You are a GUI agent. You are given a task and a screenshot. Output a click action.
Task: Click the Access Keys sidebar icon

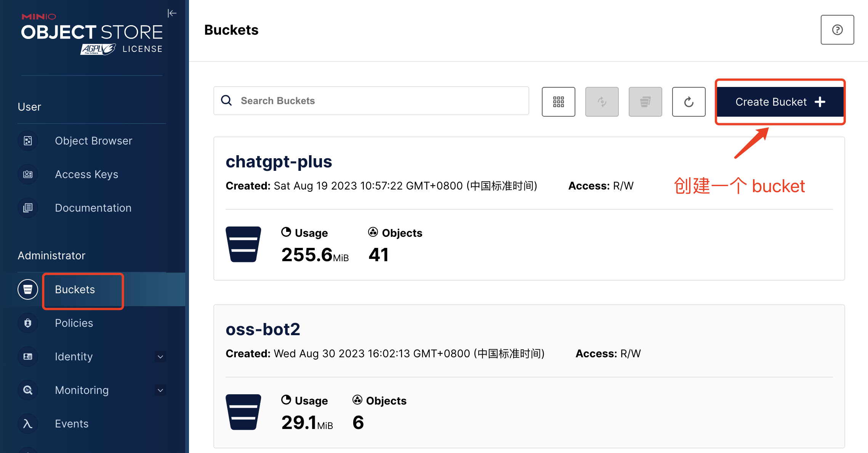pos(28,174)
